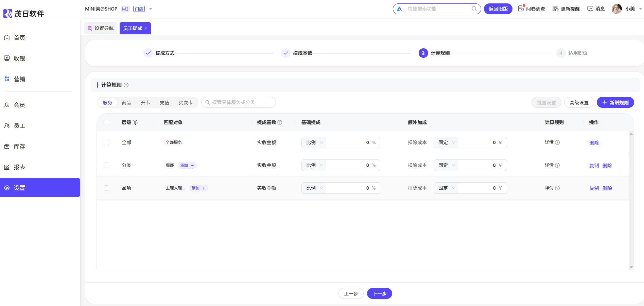The width and height of the screenshot is (644, 306).
Task: Open the 库存 inventory sidebar item
Action: [40, 147]
